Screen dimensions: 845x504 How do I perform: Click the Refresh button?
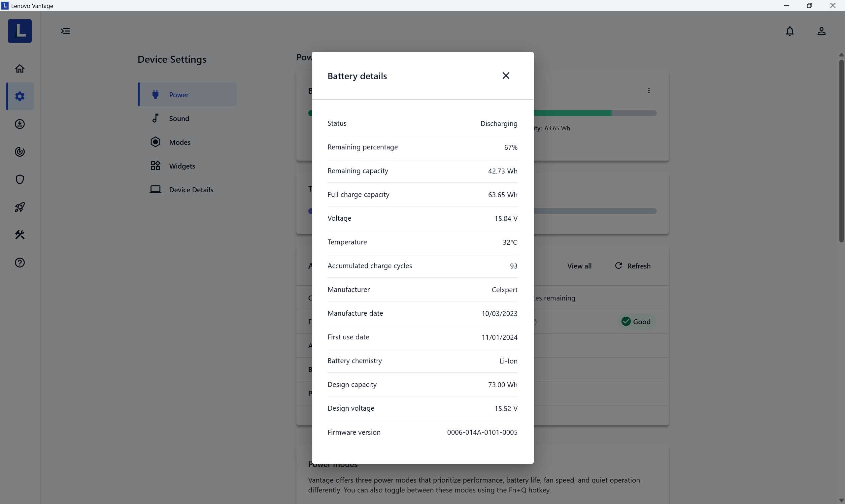click(x=633, y=266)
